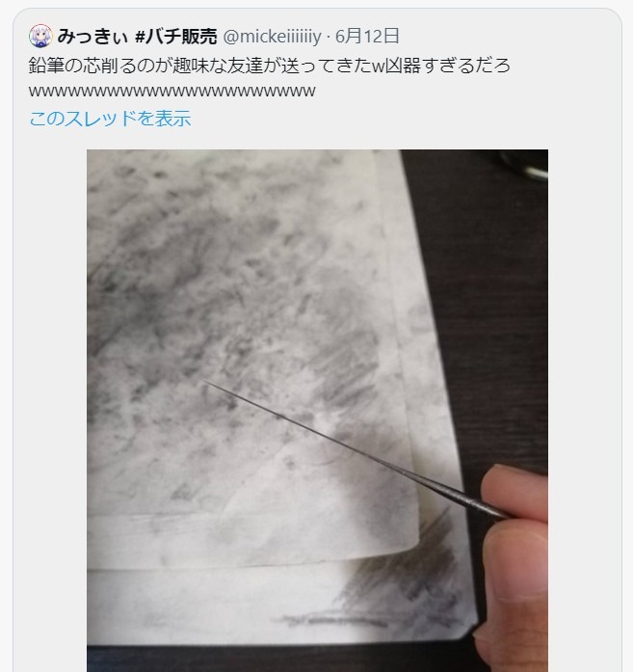The image size is (633, 672).
Task: Open the みっきぃ profile avatar
Action: click(40, 36)
